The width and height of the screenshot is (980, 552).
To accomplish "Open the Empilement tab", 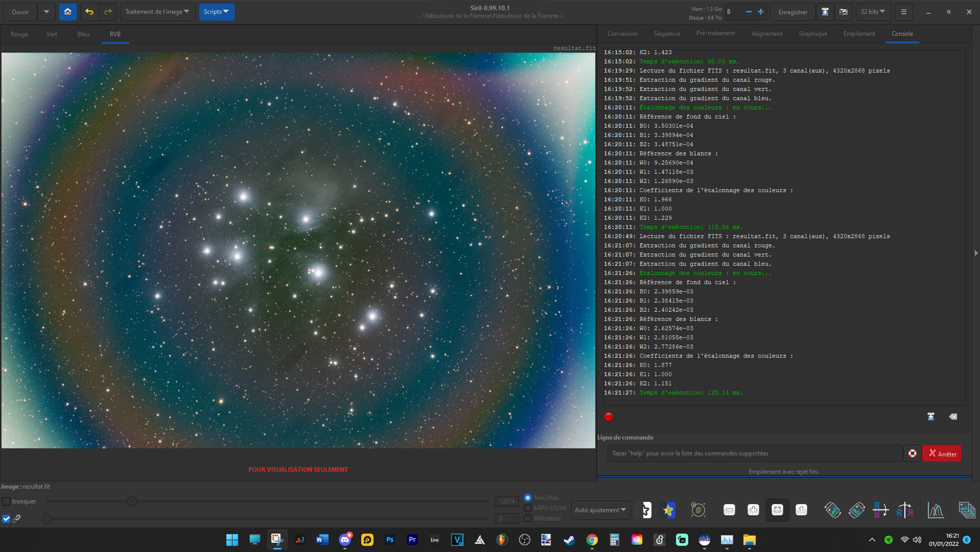I will [859, 34].
